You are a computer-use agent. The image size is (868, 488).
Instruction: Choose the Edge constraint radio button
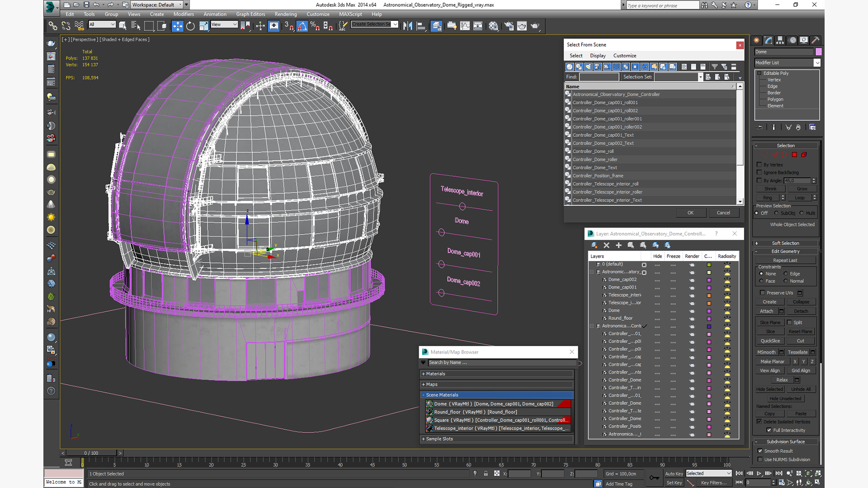pyautogui.click(x=786, y=273)
